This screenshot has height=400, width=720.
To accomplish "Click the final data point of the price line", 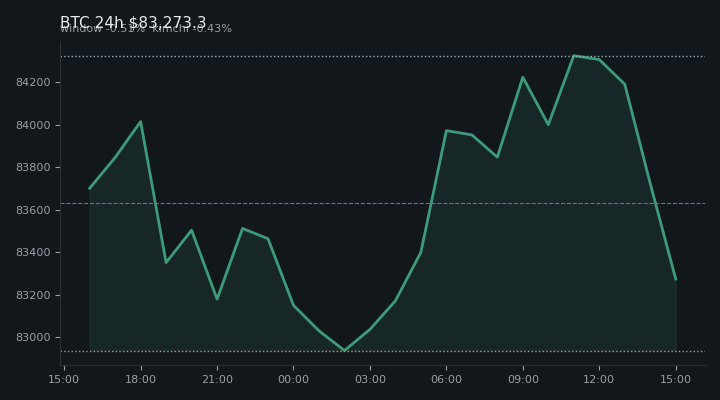I will [x=675, y=279].
